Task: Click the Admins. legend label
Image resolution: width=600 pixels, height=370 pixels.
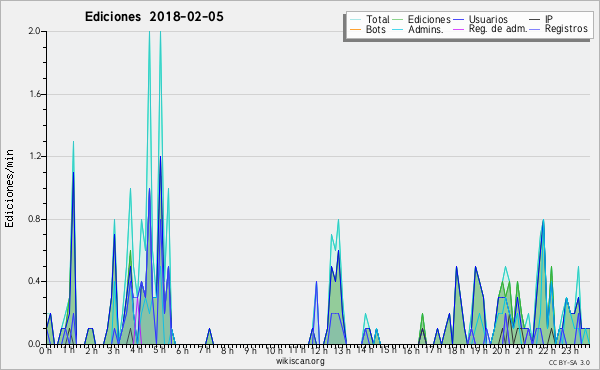Action: click(x=426, y=29)
